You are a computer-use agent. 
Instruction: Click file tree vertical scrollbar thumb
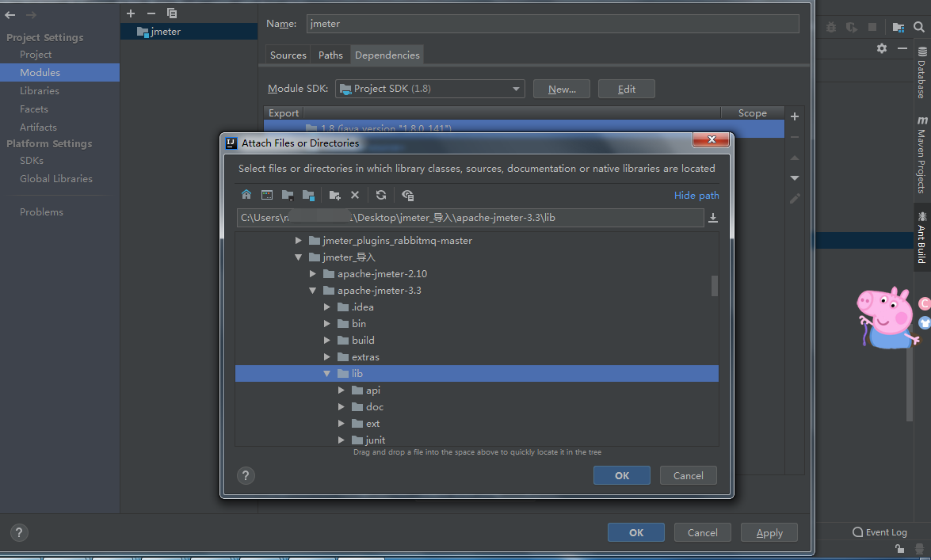click(714, 286)
